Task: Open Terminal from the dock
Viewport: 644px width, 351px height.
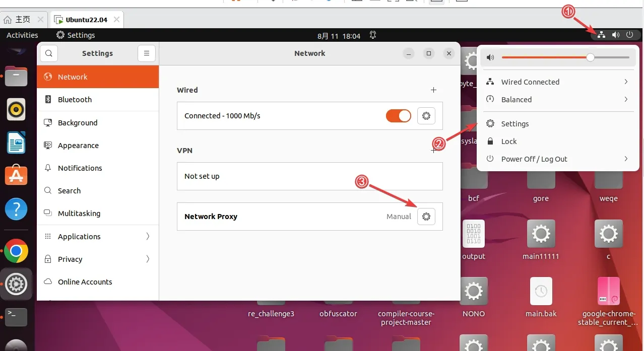Action: [x=16, y=317]
